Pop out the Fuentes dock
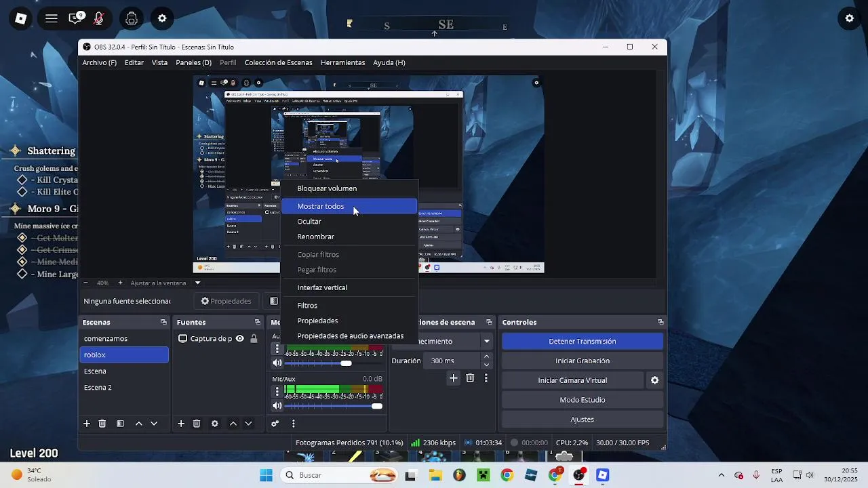 [x=258, y=322]
